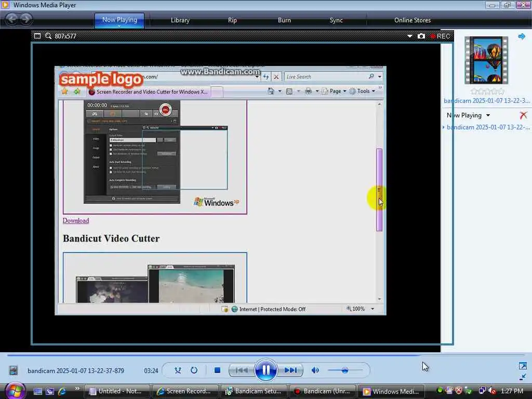Screen dimensions: 532x399
Task: Take a screenshot with Bandicam's camera icon
Action: [421, 36]
